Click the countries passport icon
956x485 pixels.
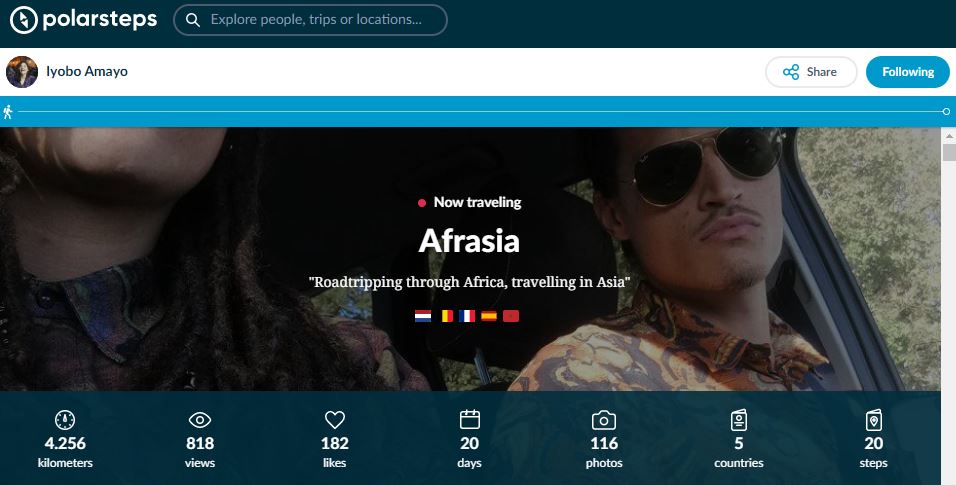click(739, 420)
